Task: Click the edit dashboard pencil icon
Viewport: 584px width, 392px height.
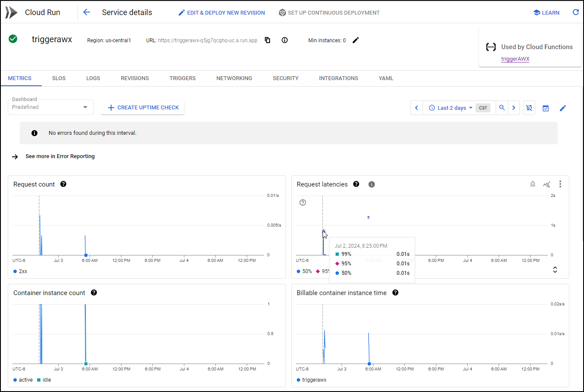Action: pyautogui.click(x=563, y=108)
